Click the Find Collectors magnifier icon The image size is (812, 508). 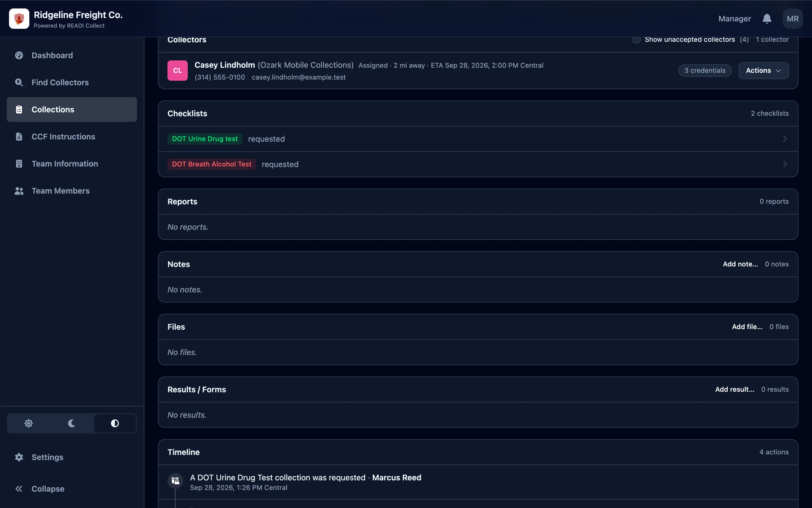coord(19,82)
